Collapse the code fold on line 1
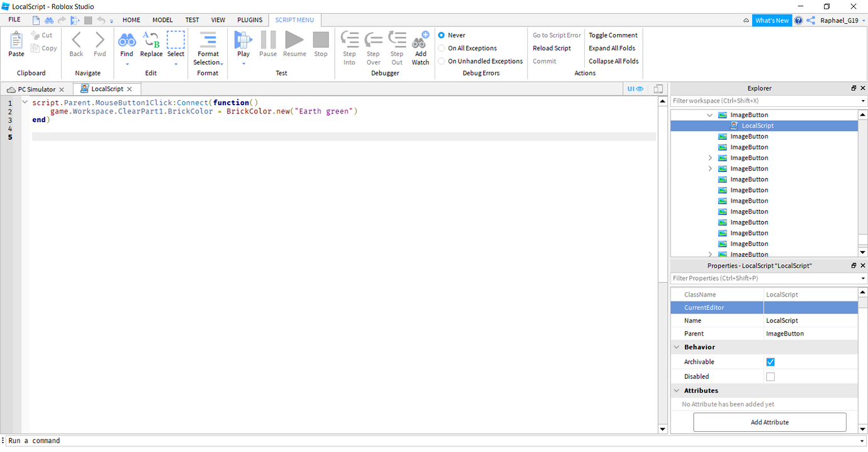This screenshot has height=452, width=868. (x=25, y=102)
